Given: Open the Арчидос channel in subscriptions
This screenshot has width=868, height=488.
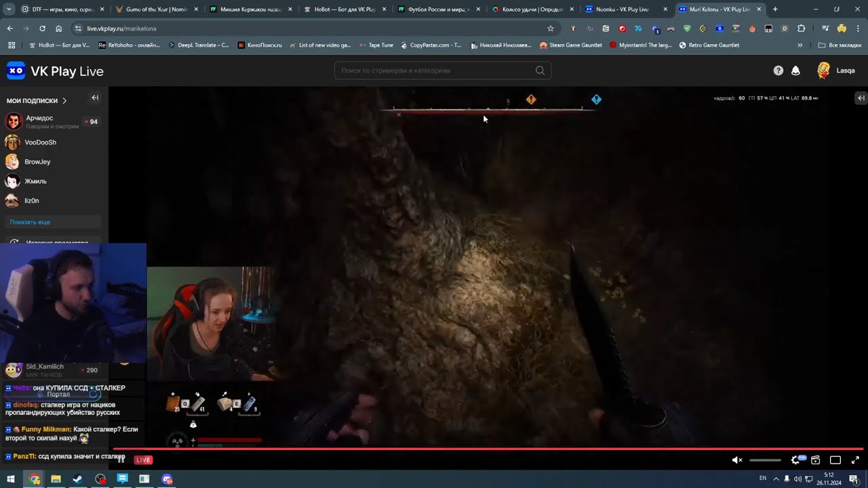Looking at the screenshot, I should pyautogui.click(x=52, y=122).
